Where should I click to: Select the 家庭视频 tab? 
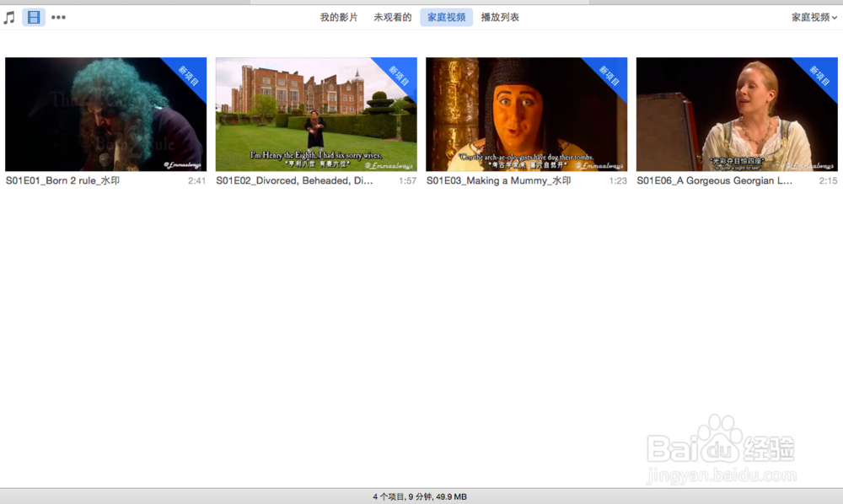(446, 17)
